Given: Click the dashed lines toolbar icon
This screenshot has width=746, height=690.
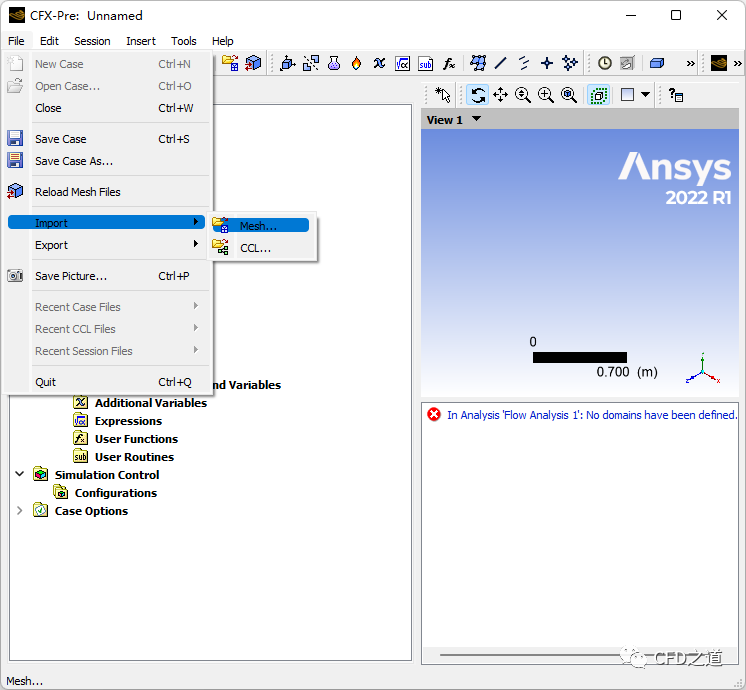Looking at the screenshot, I should pyautogui.click(x=523, y=63).
